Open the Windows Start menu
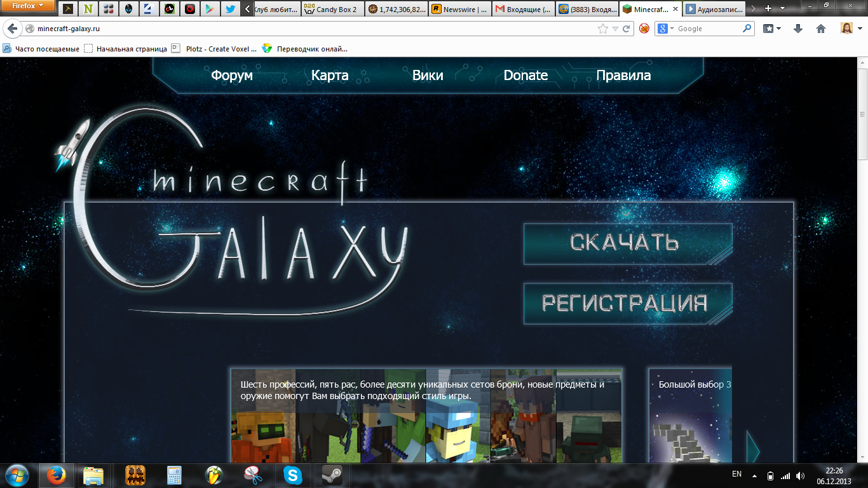Screen dimensions: 868x488 (17, 475)
